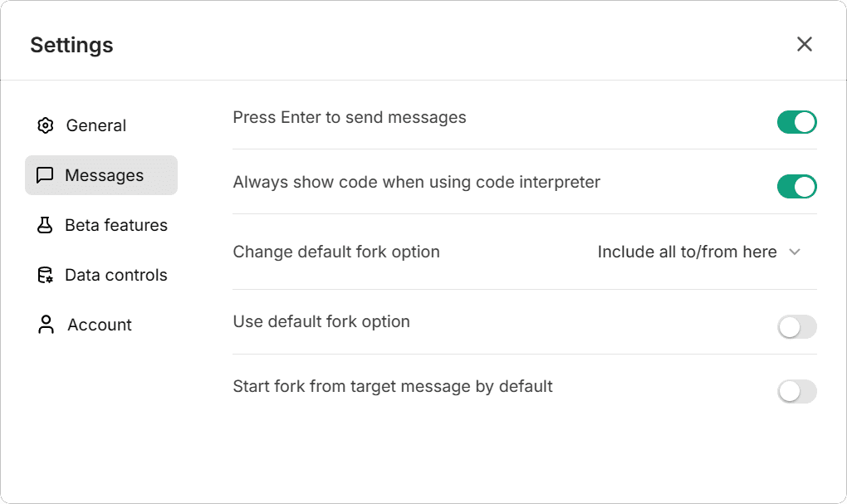This screenshot has width=847, height=504.
Task: Open the Include all to/from here dropdown
Action: pyautogui.click(x=688, y=252)
